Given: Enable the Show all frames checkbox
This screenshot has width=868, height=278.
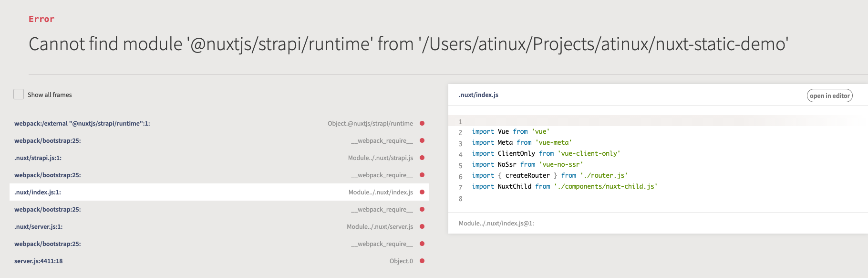Looking at the screenshot, I should pyautogui.click(x=19, y=94).
